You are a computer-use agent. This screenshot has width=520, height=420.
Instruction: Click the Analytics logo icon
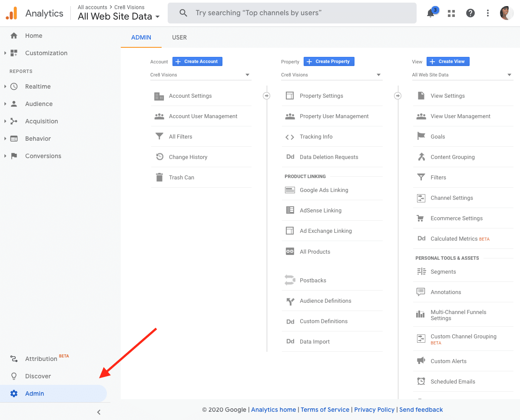point(12,13)
